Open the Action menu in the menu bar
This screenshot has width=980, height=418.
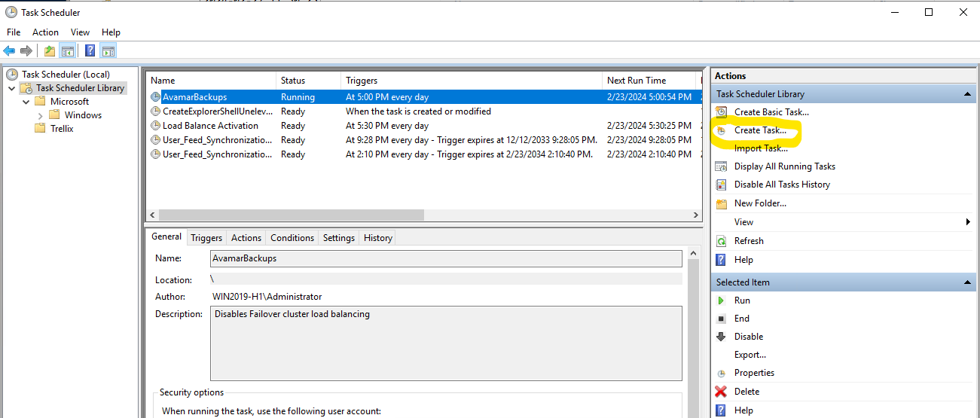tap(45, 32)
